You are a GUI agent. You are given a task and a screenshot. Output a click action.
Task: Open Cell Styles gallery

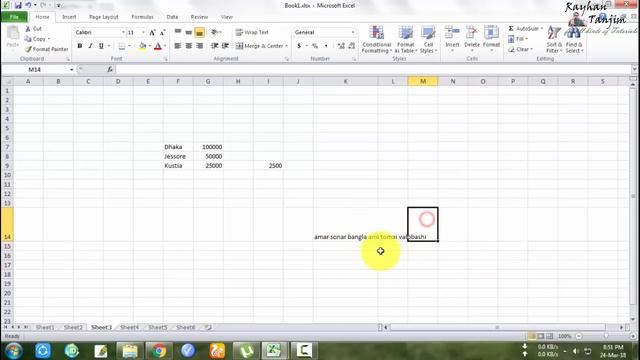tap(428, 39)
